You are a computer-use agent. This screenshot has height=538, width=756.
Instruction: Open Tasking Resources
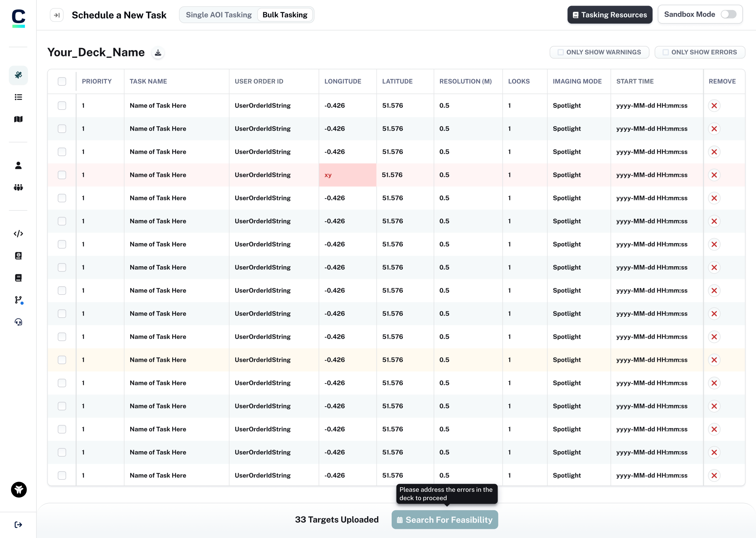click(x=610, y=15)
